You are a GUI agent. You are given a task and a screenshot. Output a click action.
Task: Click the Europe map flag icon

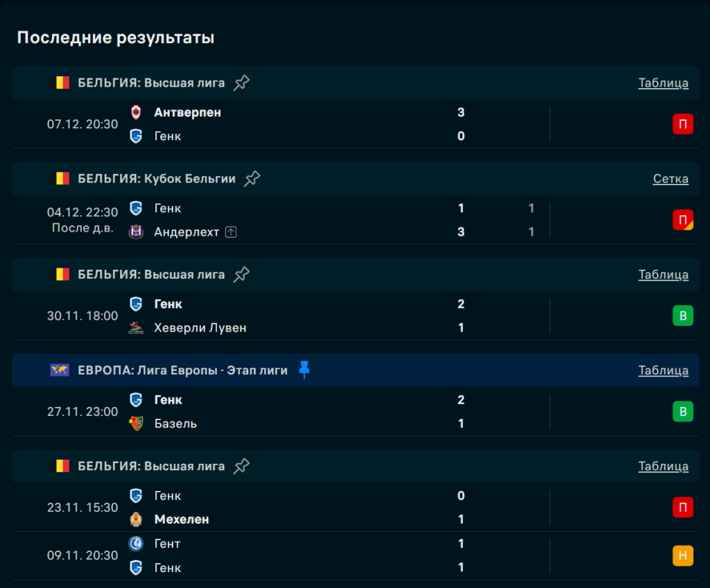(x=60, y=370)
